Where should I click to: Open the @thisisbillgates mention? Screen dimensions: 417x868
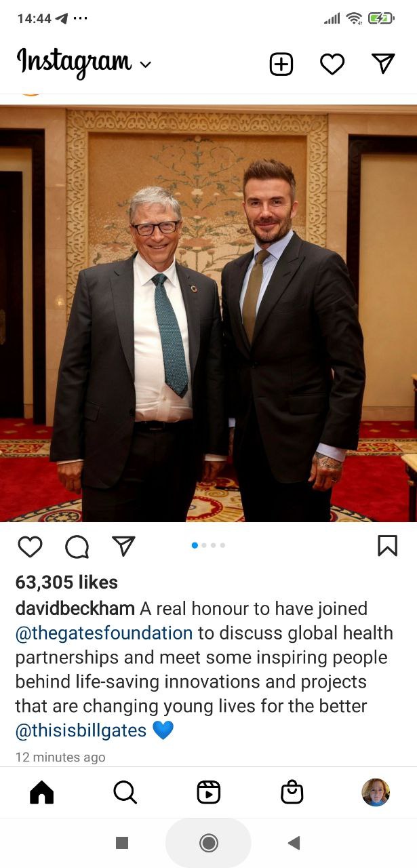tap(81, 730)
